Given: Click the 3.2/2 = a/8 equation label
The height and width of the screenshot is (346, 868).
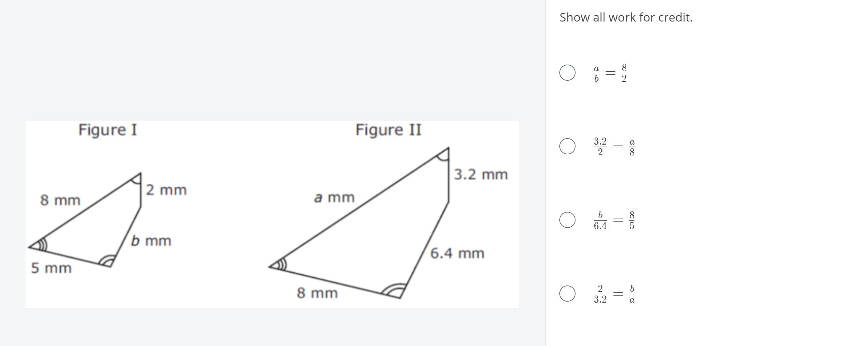Looking at the screenshot, I should point(614,146).
